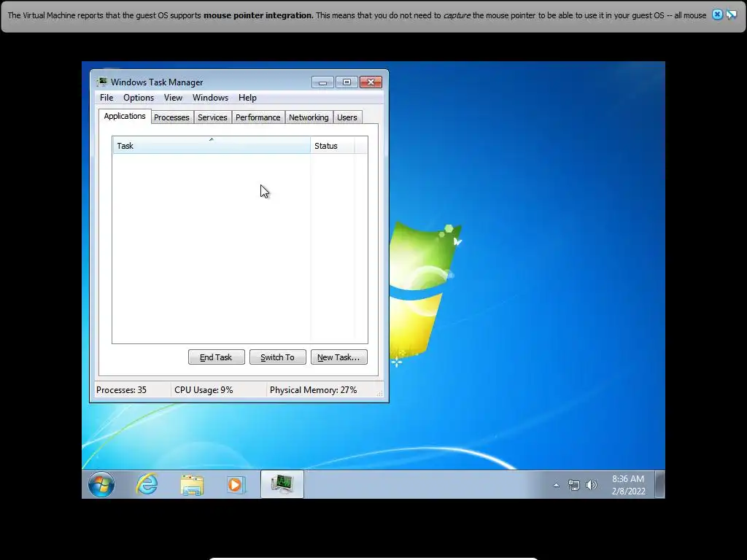Click the Switch To button
747x560 pixels.
278,357
